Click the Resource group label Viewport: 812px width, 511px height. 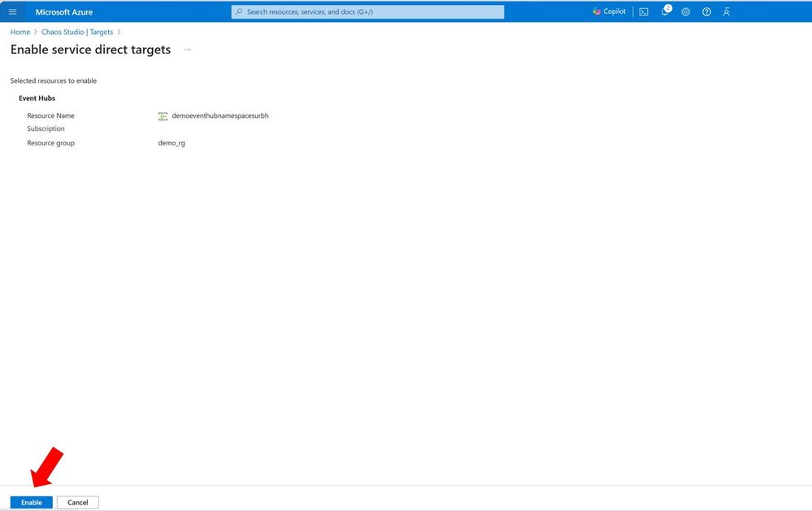50,143
